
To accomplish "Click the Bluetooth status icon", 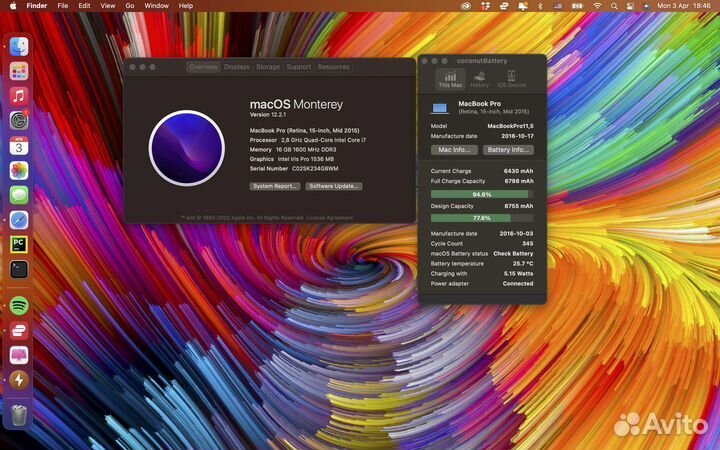I will 540,6.
